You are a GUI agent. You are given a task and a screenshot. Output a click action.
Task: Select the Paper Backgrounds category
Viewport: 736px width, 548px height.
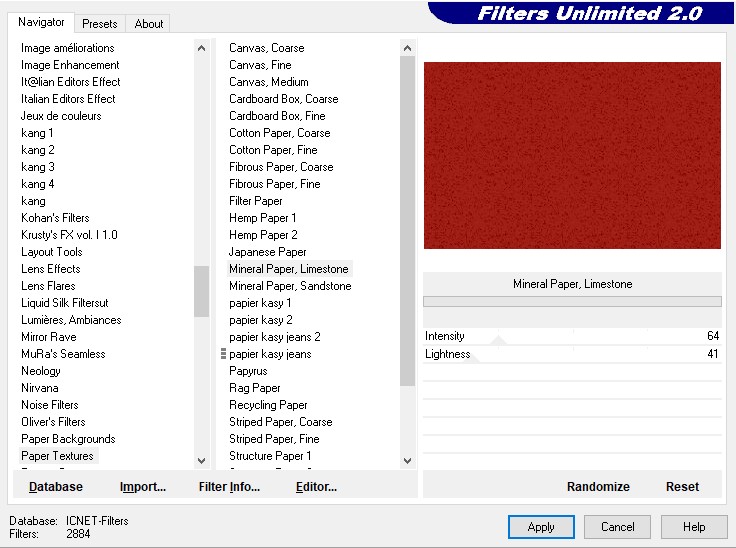pos(68,439)
